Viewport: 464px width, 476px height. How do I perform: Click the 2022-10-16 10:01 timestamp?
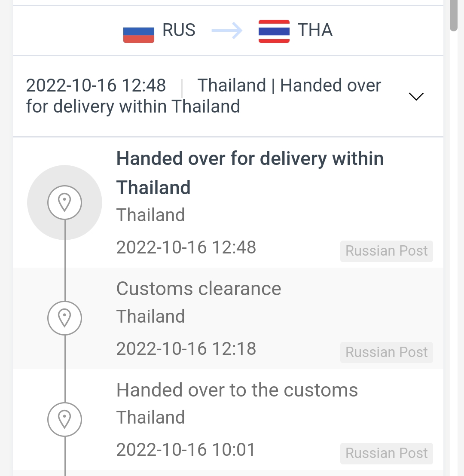(186, 450)
